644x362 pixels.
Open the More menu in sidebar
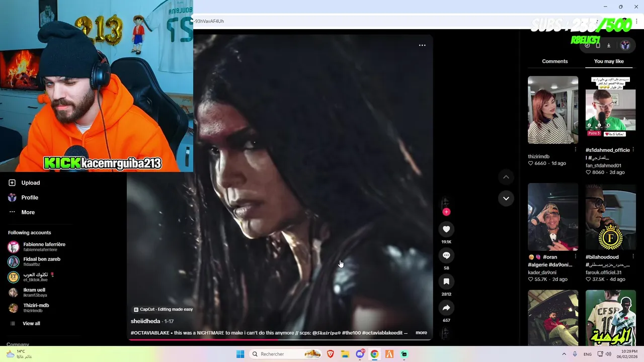pyautogui.click(x=22, y=212)
